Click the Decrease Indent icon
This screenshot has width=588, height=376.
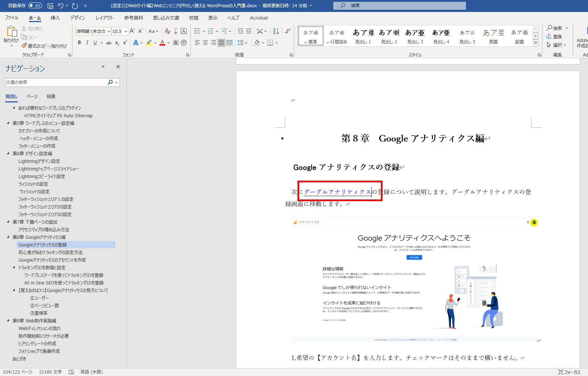coord(241,31)
